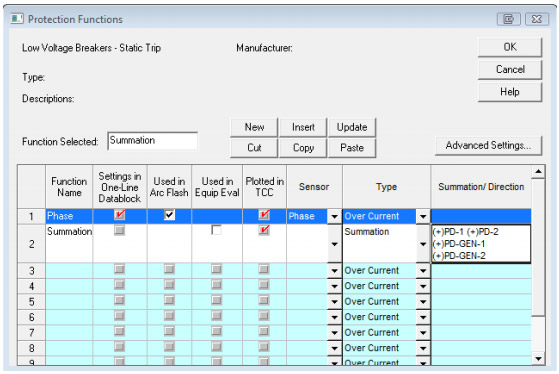Viewport: 559px width, 374px height.
Task: Click the Function Name column header
Action: pyautogui.click(x=69, y=187)
